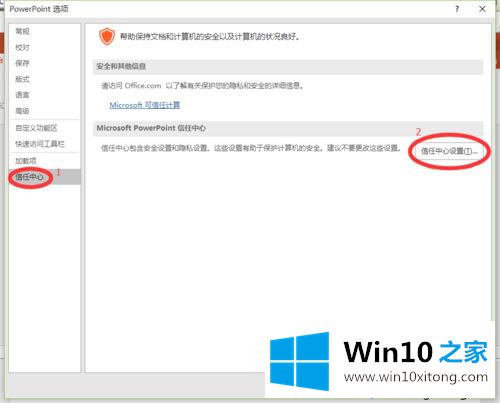Viewport: 500px width, 403px height.
Task: Click the orange shield security icon
Action: pos(107,36)
